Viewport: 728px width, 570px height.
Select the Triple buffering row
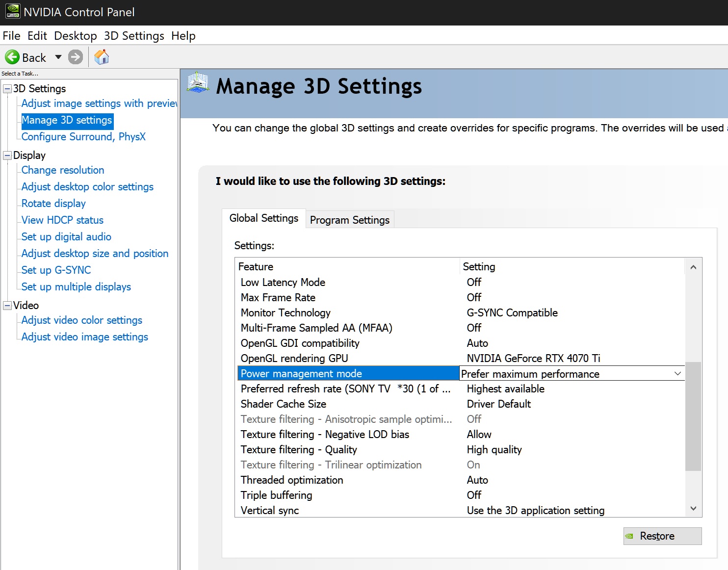(461, 495)
